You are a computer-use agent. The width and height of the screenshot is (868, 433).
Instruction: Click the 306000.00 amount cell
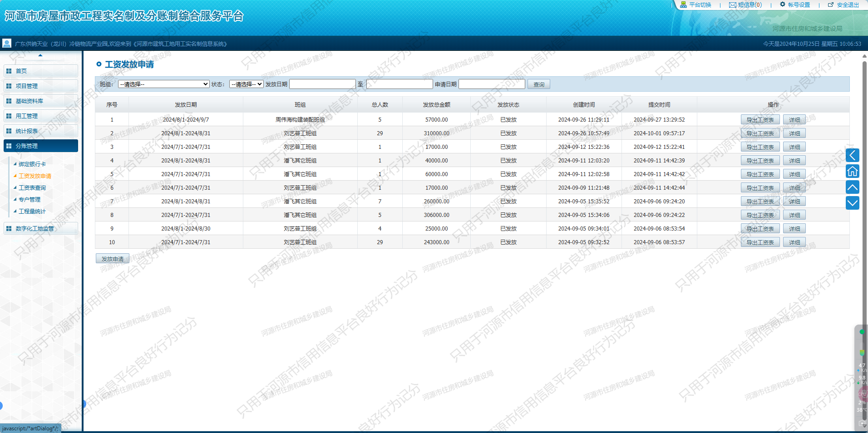(x=437, y=215)
